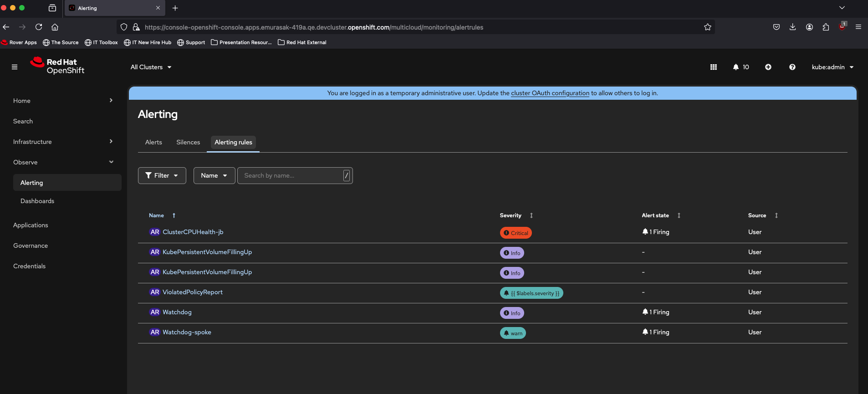
Task: Click the AR badge beside ClusterCPUHealth-jb
Action: click(155, 232)
